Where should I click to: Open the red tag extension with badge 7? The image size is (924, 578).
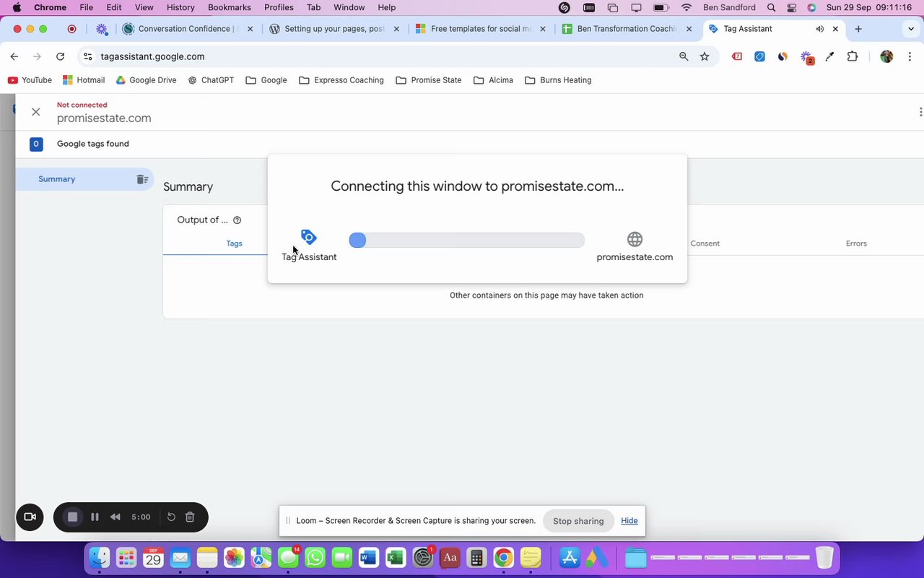pyautogui.click(x=737, y=56)
